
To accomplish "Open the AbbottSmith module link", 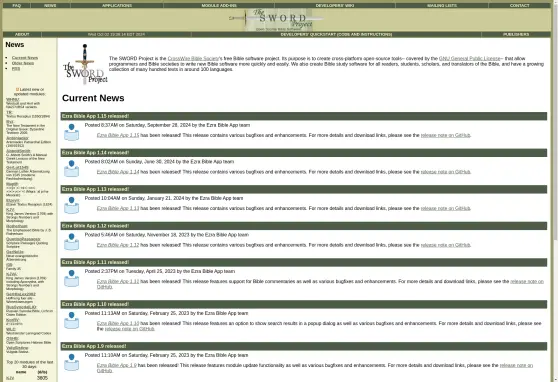I will pos(18,151).
